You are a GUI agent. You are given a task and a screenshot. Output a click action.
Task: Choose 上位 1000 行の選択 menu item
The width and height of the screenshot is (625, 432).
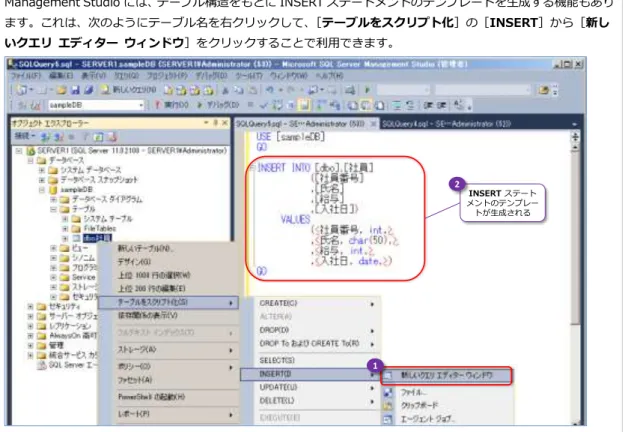(x=168, y=275)
